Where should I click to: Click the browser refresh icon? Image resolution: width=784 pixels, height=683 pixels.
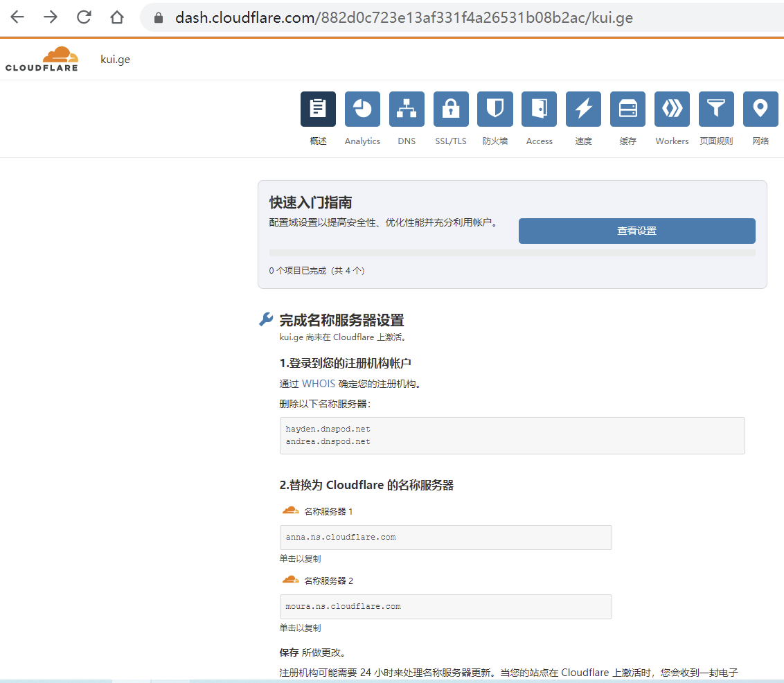(83, 17)
